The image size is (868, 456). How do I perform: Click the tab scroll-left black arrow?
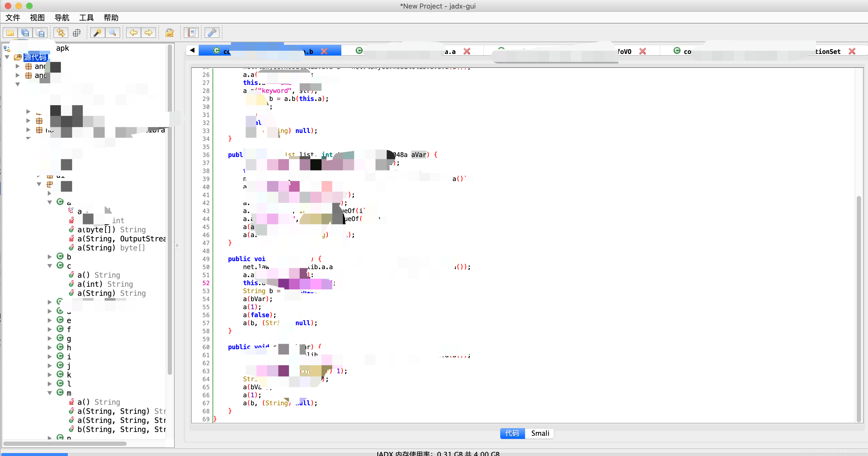tap(192, 50)
